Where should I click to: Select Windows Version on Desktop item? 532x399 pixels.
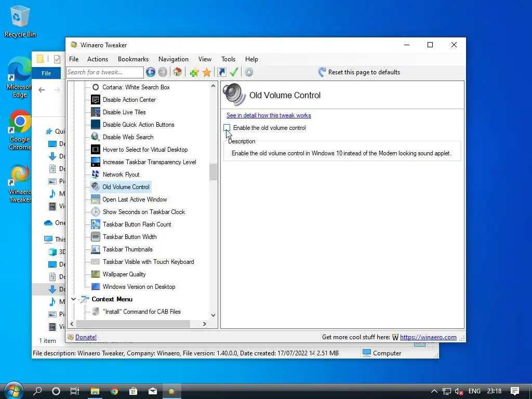tap(139, 287)
